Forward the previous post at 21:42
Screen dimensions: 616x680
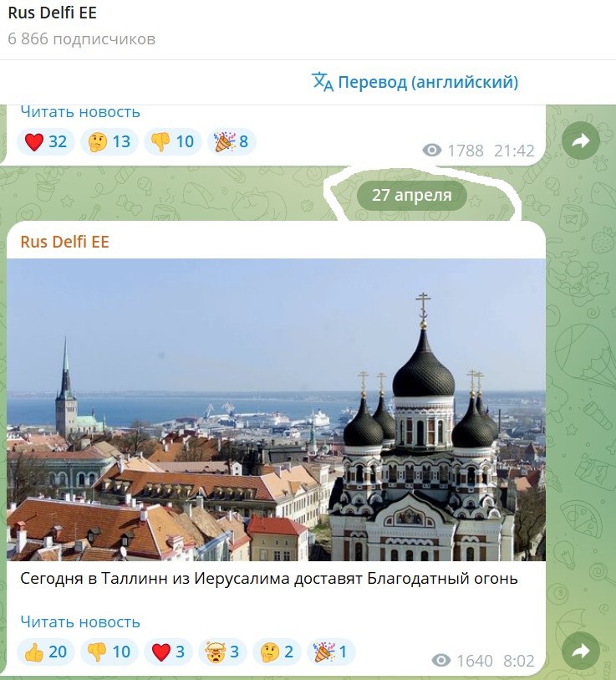[x=580, y=141]
